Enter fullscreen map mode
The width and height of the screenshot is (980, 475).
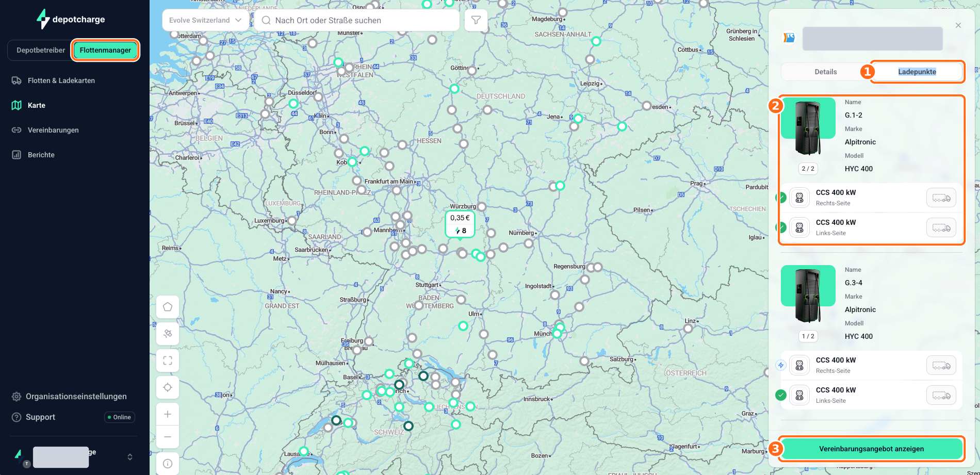pyautogui.click(x=168, y=361)
